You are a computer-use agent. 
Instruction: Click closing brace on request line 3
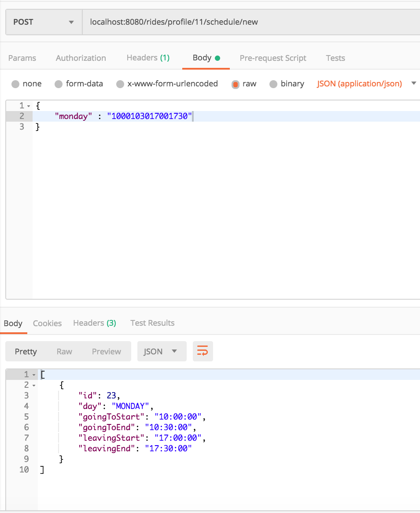37,127
